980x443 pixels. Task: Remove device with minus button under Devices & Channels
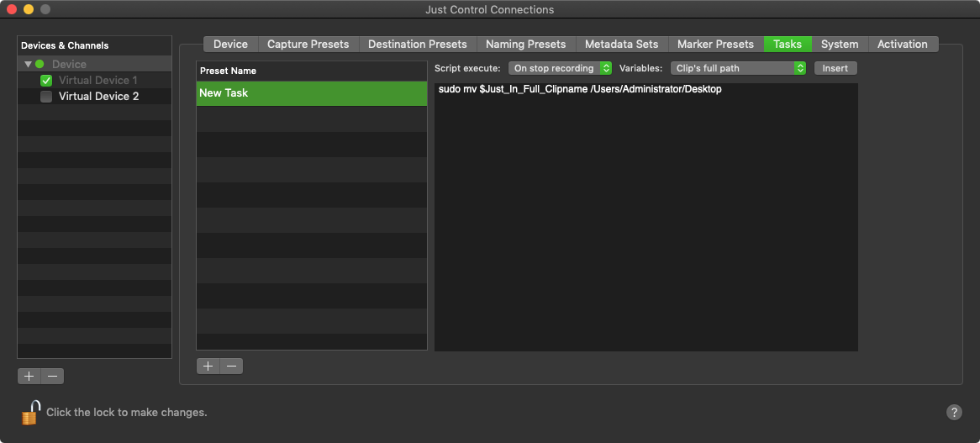pos(52,376)
